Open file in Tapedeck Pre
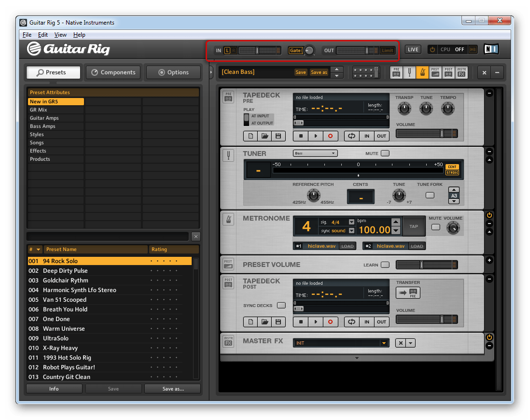This screenshot has height=420, width=530. (x=265, y=136)
